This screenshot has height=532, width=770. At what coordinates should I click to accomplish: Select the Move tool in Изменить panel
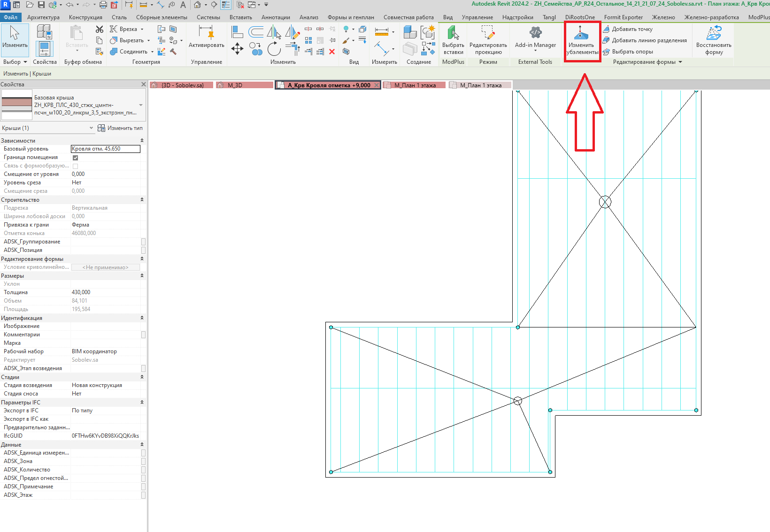[x=238, y=48]
